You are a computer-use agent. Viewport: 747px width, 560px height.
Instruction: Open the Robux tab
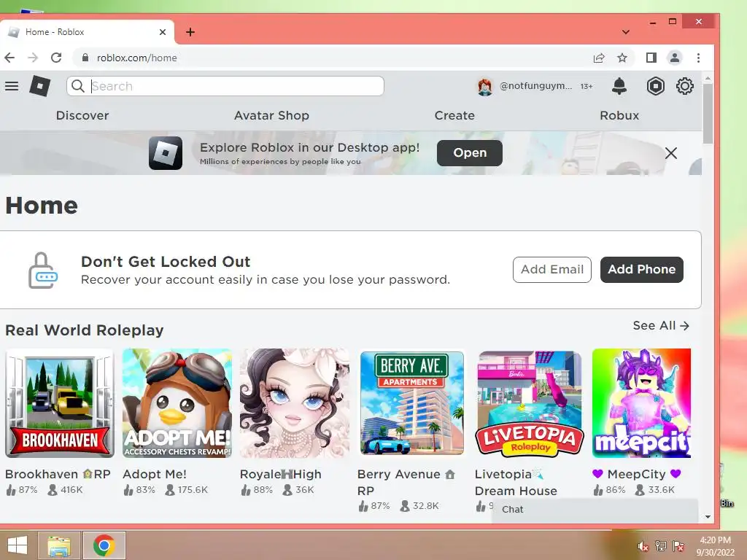(619, 115)
